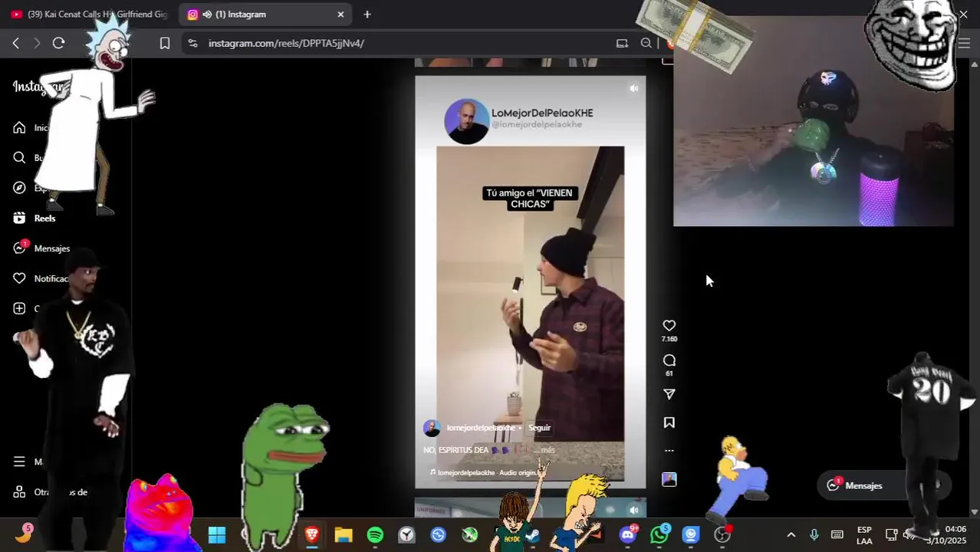Viewport: 980px width, 552px height.
Task: View site information icon by URL
Action: coord(192,43)
